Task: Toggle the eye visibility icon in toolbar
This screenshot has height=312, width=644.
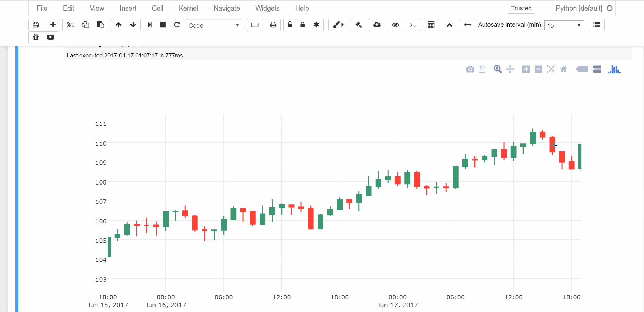Action: [x=395, y=25]
